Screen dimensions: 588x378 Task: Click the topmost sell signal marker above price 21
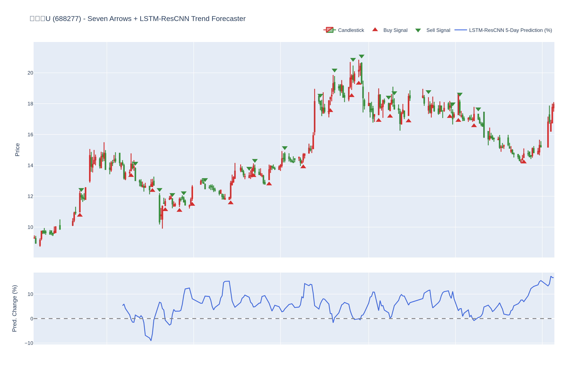(x=361, y=56)
